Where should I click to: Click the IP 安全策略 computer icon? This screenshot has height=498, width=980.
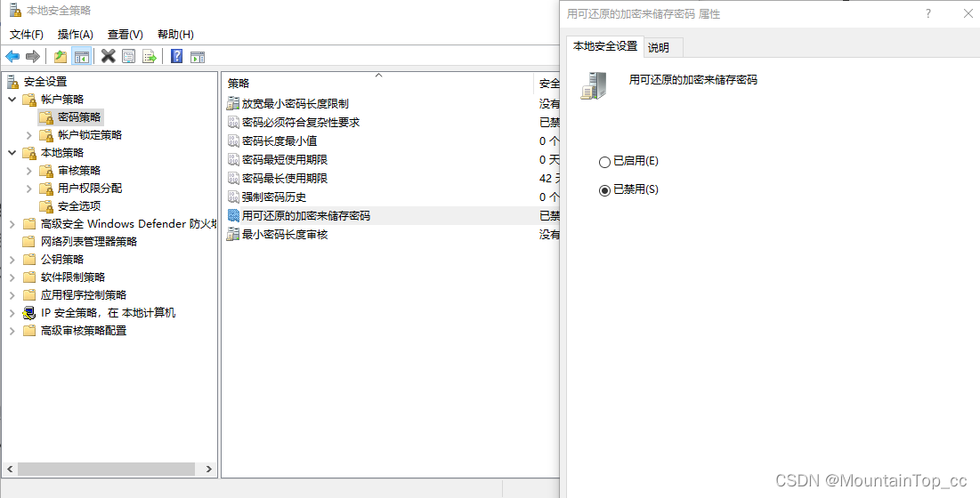(x=28, y=313)
